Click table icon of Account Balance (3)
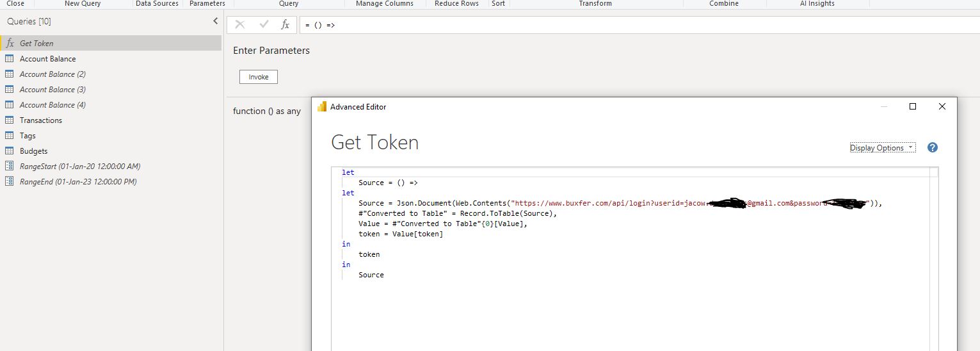 (10, 89)
